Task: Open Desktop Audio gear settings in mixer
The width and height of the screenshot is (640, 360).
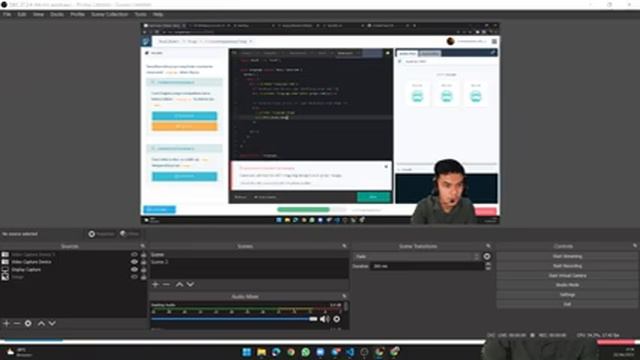Action: click(x=336, y=319)
